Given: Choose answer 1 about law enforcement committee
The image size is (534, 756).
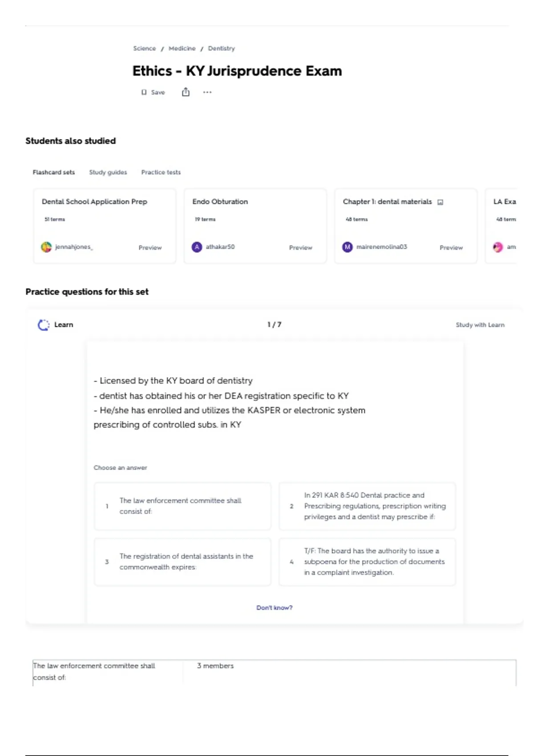Looking at the screenshot, I should [182, 506].
